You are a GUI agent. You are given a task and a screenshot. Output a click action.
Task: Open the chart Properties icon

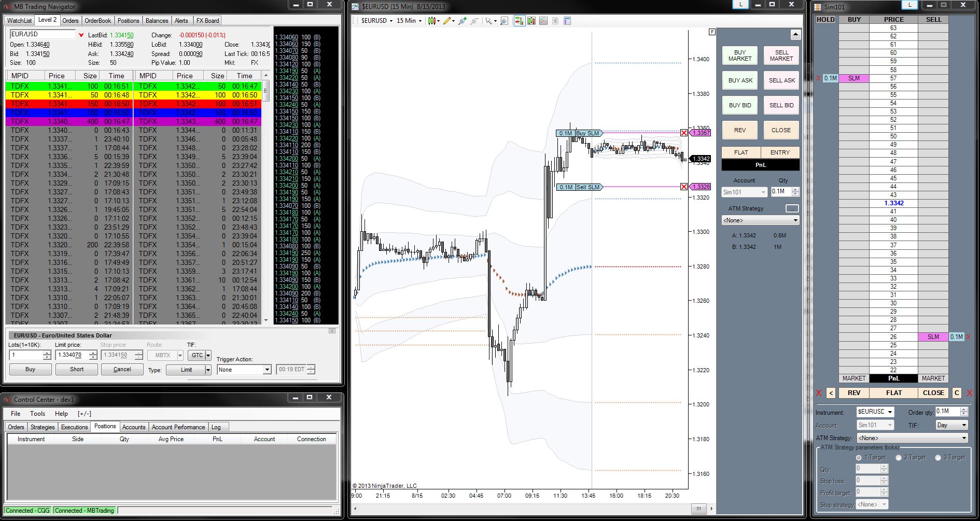(567, 21)
